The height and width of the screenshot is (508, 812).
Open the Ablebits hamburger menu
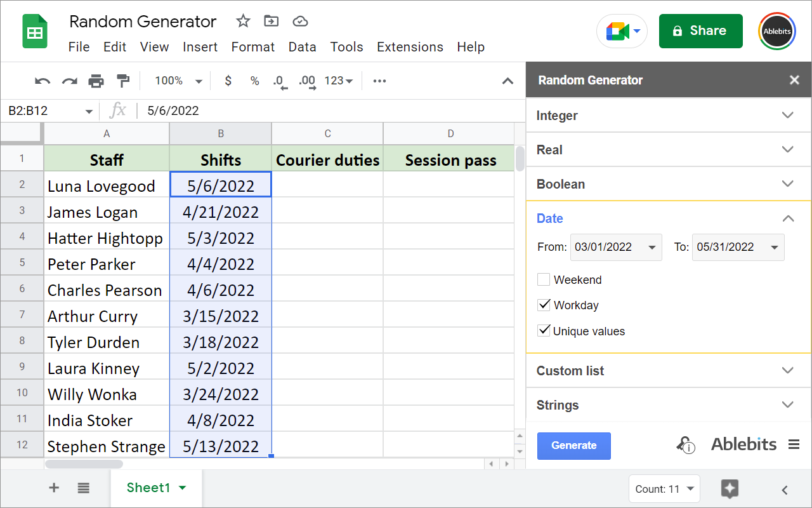pyautogui.click(x=794, y=444)
